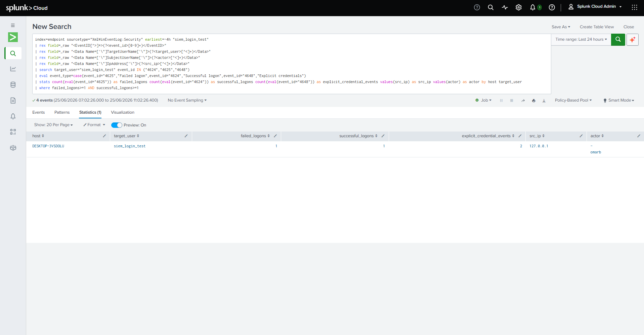Open Splunk Cloud Admin user menu
The image size is (644, 335).
point(595,7)
